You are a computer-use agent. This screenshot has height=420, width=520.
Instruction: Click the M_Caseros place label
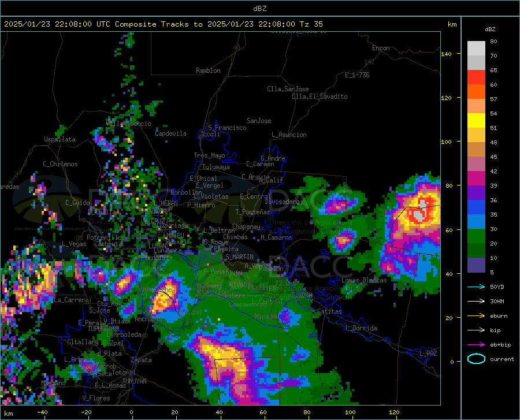[276, 237]
